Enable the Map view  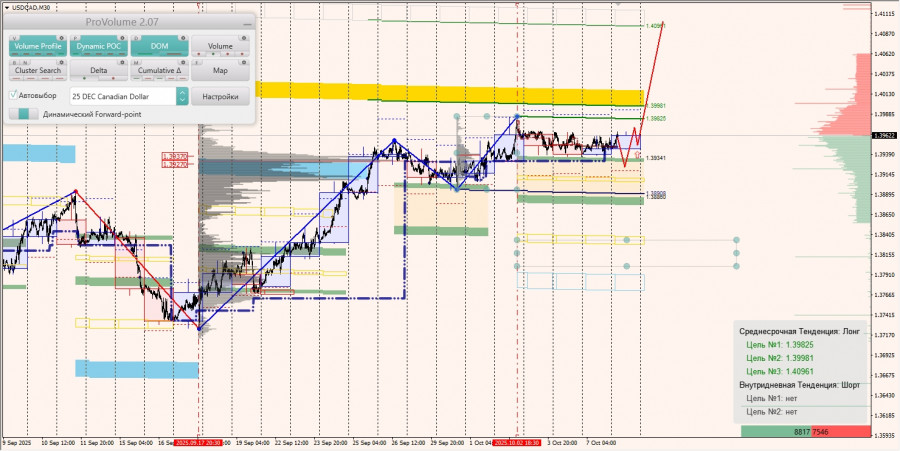220,70
